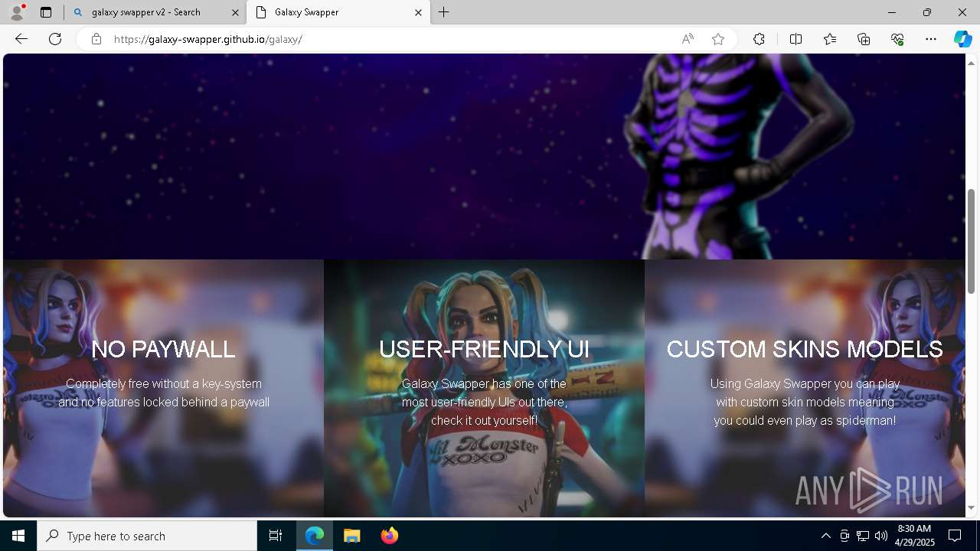
Task: Open the Favorites list
Action: 830,39
